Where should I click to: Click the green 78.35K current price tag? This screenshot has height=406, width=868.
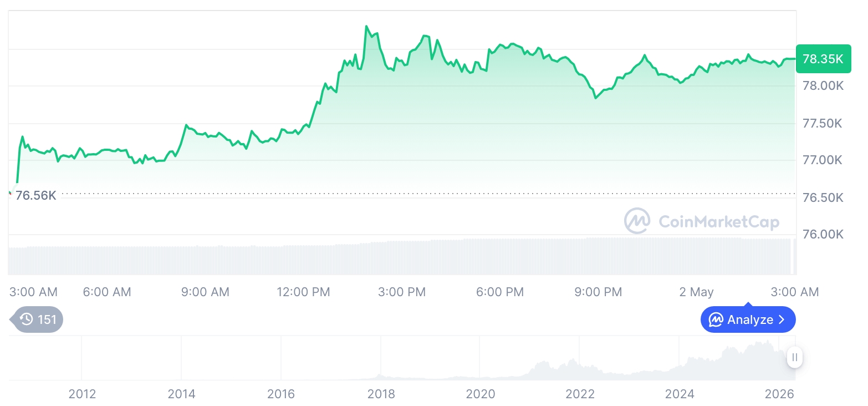(x=823, y=59)
